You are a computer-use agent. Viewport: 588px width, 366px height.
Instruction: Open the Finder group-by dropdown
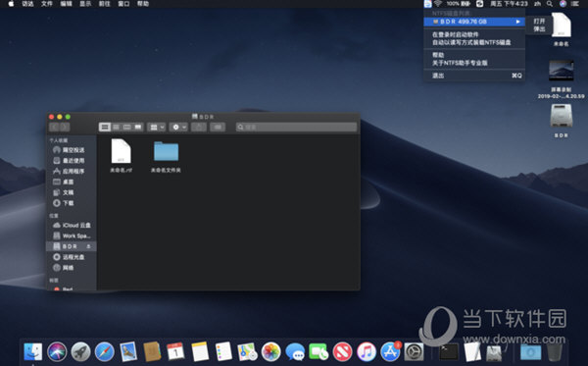(157, 128)
